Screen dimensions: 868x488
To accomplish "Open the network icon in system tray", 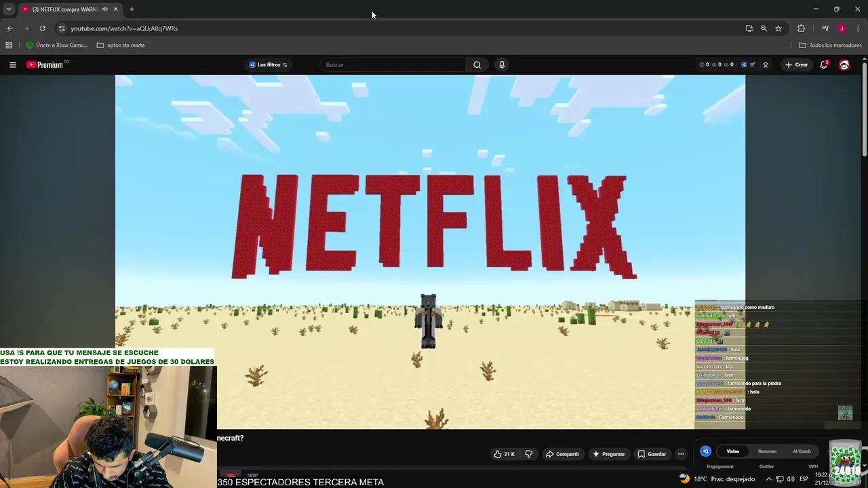I will [780, 479].
